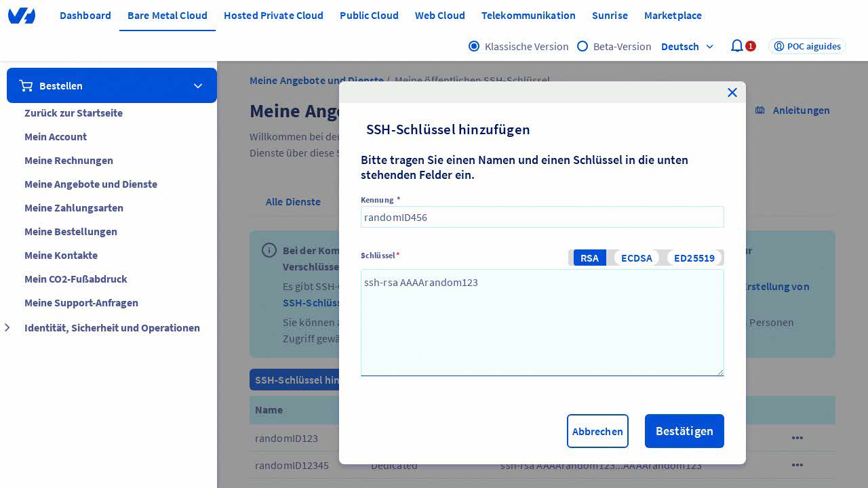Select the ECDSA key type

[636, 258]
